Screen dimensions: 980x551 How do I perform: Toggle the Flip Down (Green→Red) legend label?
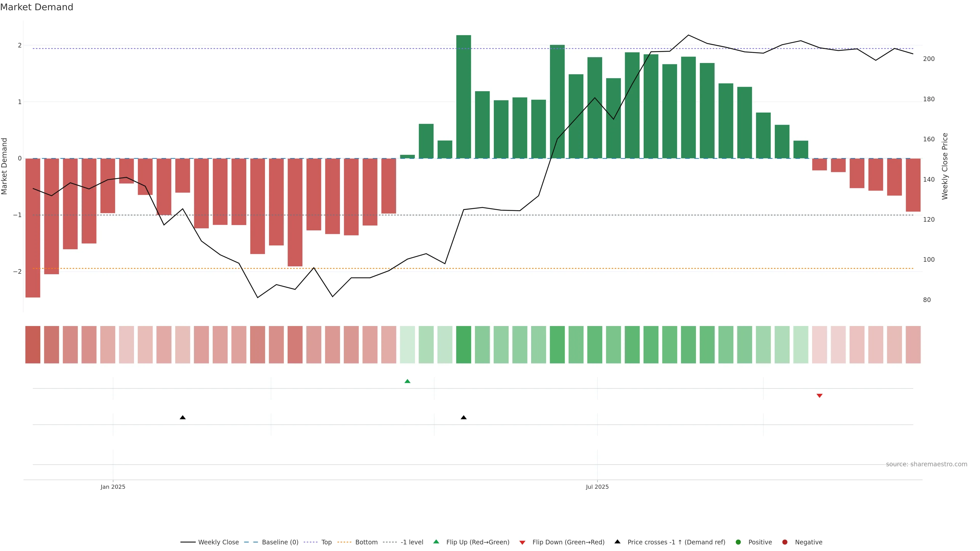pyautogui.click(x=568, y=542)
